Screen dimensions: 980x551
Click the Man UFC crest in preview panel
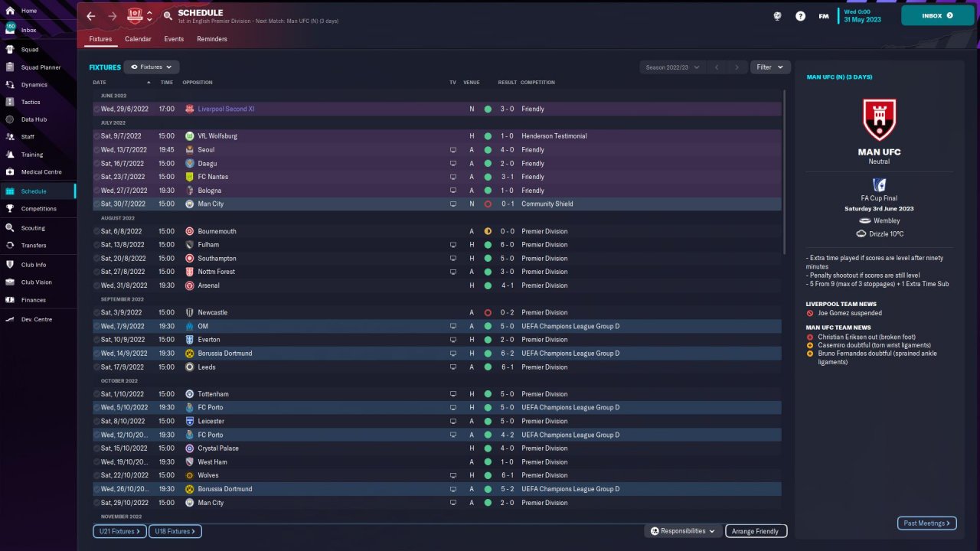879,119
